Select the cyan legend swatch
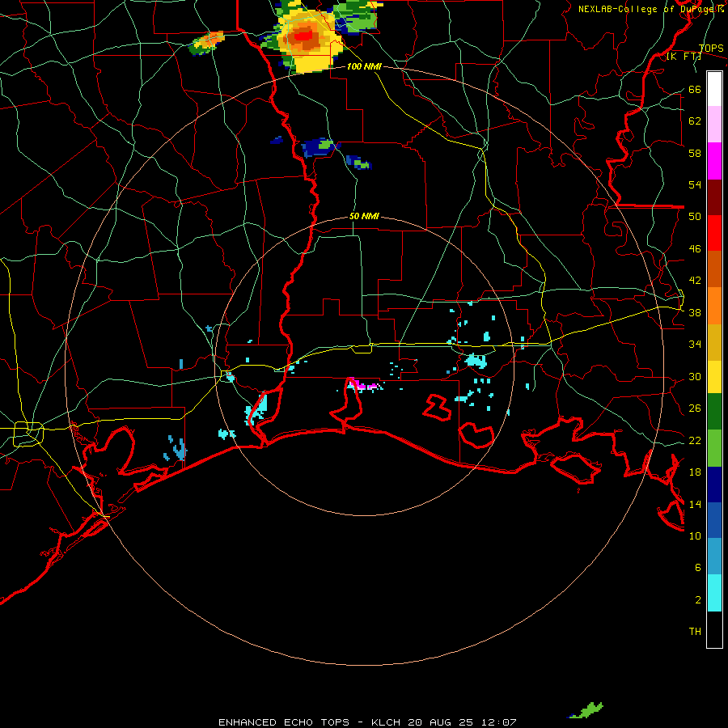Screen dimensions: 728x728 coord(714,593)
